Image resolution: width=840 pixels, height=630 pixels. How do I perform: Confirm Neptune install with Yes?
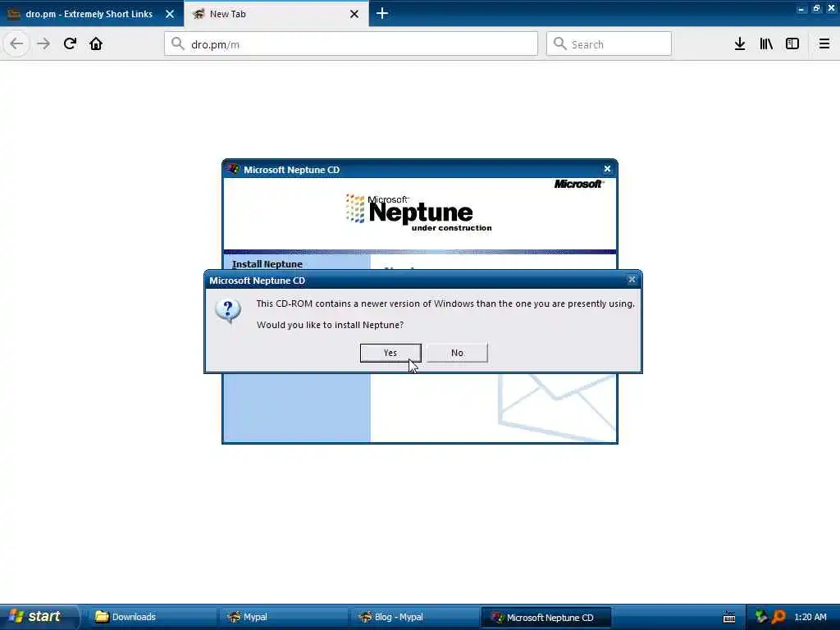tap(390, 353)
